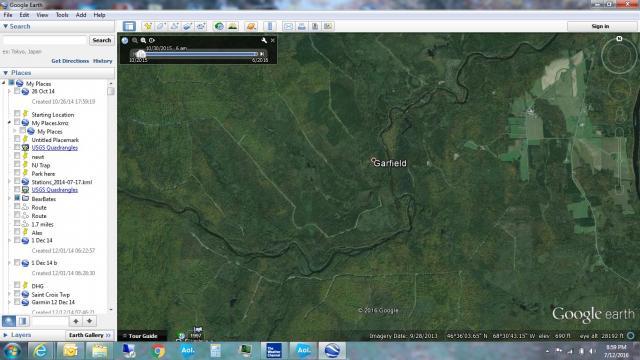
Task: Open the Tools menu
Action: 62,15
